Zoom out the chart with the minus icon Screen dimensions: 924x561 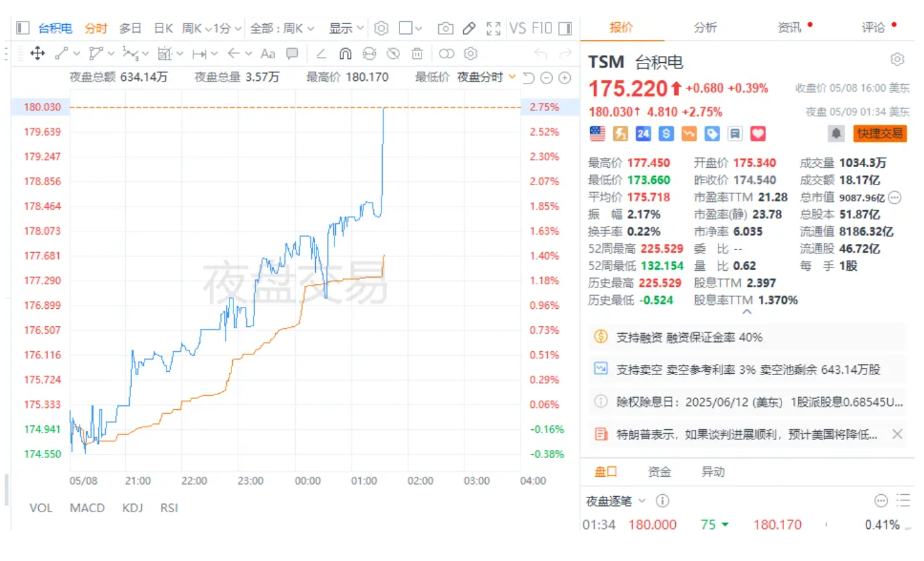pyautogui.click(x=546, y=78)
